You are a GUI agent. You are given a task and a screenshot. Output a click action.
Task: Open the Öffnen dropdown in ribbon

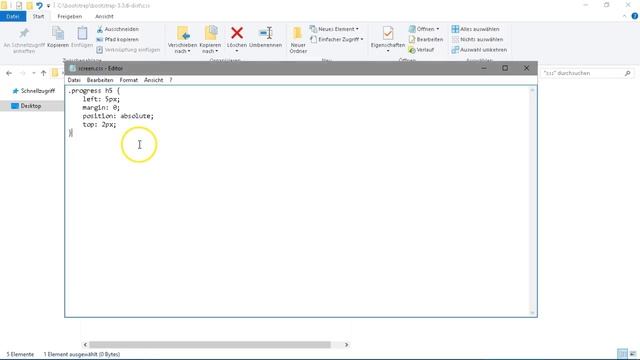pyautogui.click(x=424, y=29)
